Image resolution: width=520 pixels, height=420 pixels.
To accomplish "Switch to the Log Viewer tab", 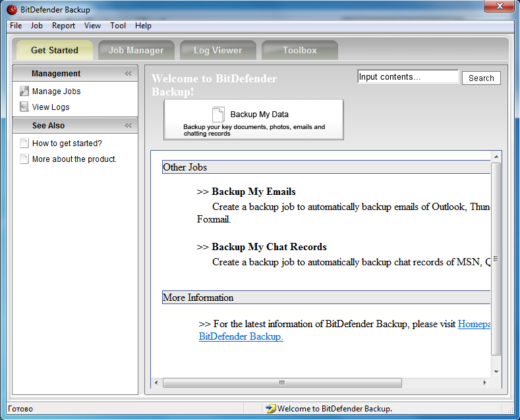I will 218,50.
